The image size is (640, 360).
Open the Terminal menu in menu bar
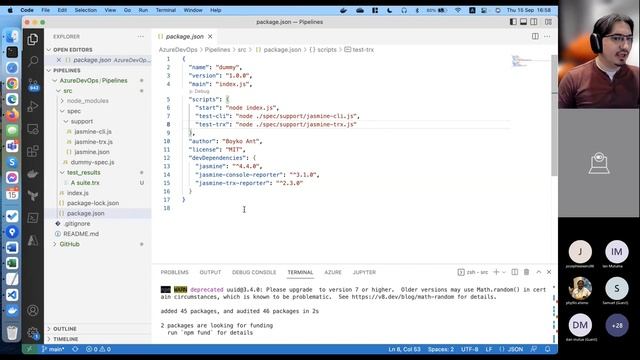pos(165,10)
